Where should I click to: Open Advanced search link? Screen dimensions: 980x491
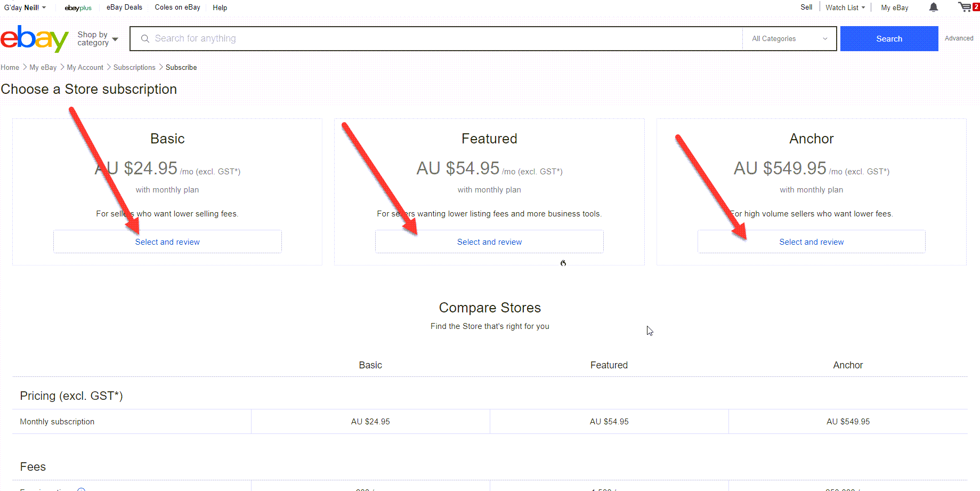959,38
